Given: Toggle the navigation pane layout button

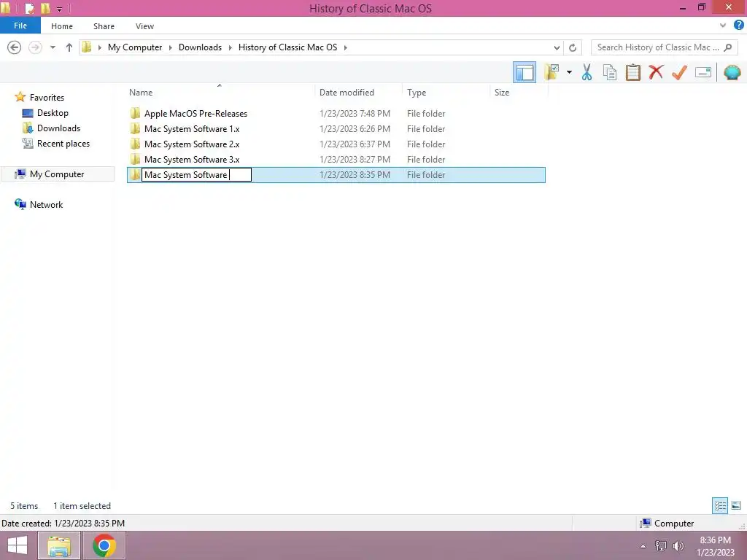Looking at the screenshot, I should tap(525, 72).
